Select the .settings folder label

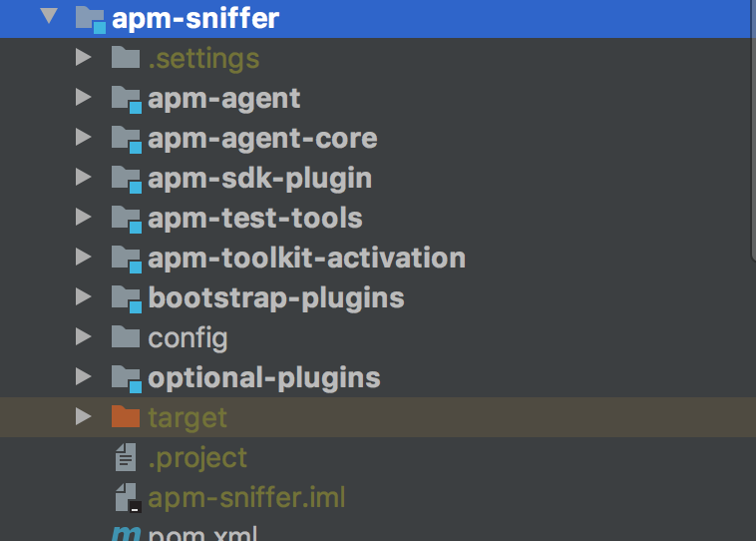203,58
